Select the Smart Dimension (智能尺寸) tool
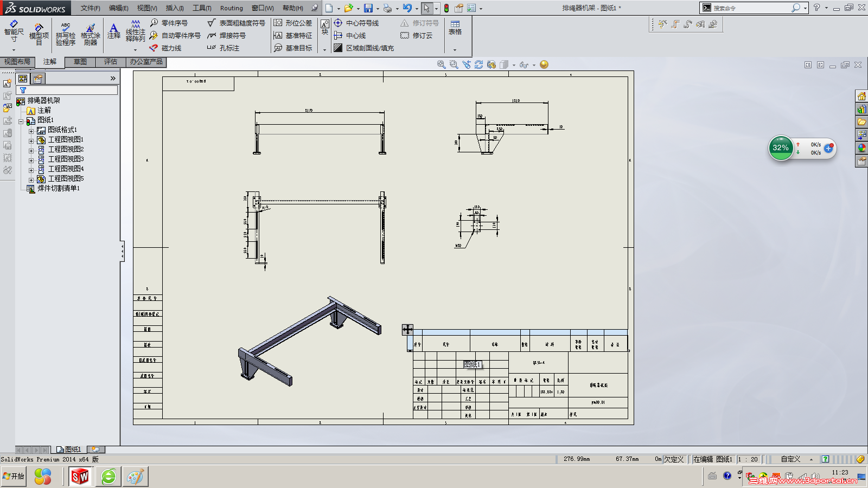Screen dimensions: 868x488 [x=14, y=31]
